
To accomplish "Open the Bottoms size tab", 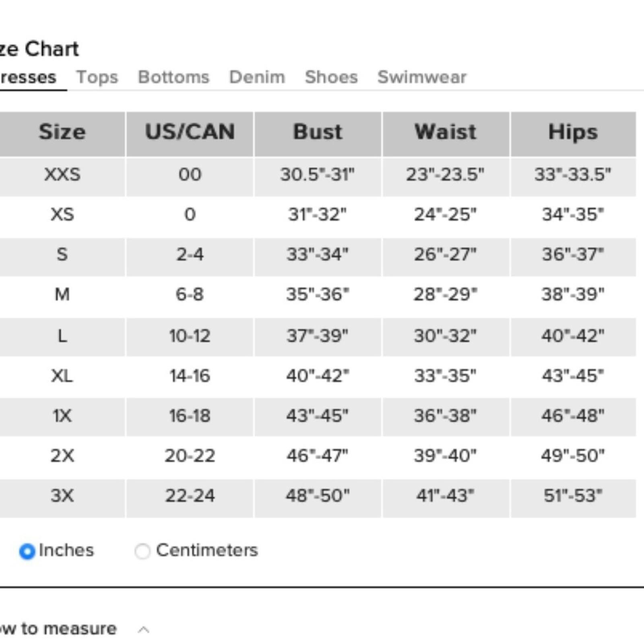I will coord(173,77).
